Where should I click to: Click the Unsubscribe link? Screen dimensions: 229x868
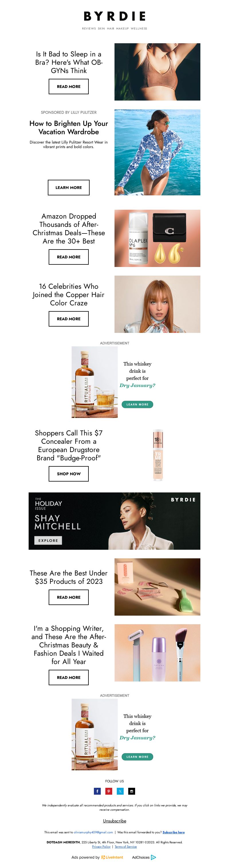click(x=114, y=821)
